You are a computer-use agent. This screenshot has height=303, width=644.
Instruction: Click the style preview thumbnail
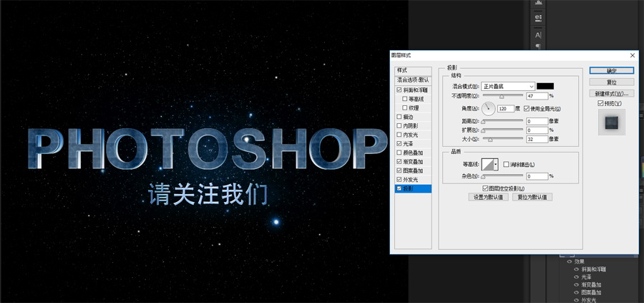point(612,122)
